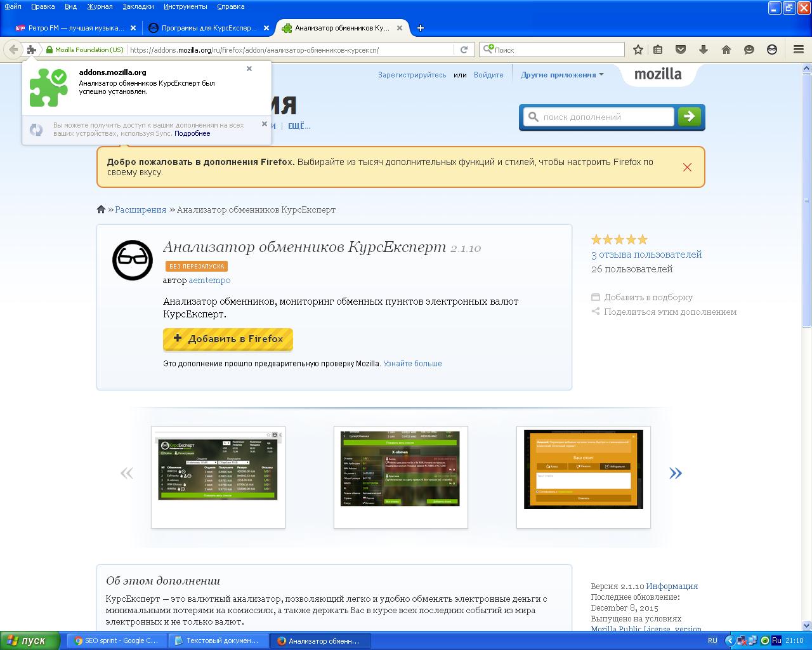Focus the browser Поиск search box
The width and height of the screenshot is (812, 650).
click(x=552, y=50)
